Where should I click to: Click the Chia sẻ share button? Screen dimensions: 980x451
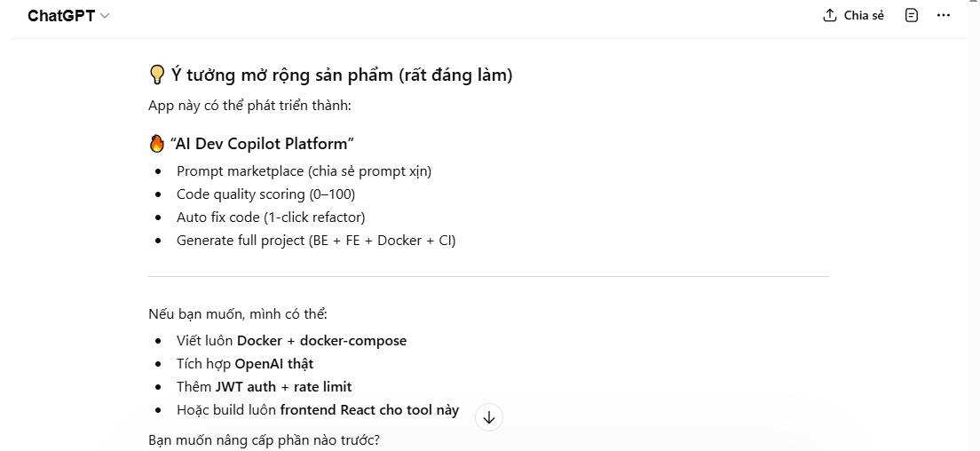pyautogui.click(x=863, y=15)
